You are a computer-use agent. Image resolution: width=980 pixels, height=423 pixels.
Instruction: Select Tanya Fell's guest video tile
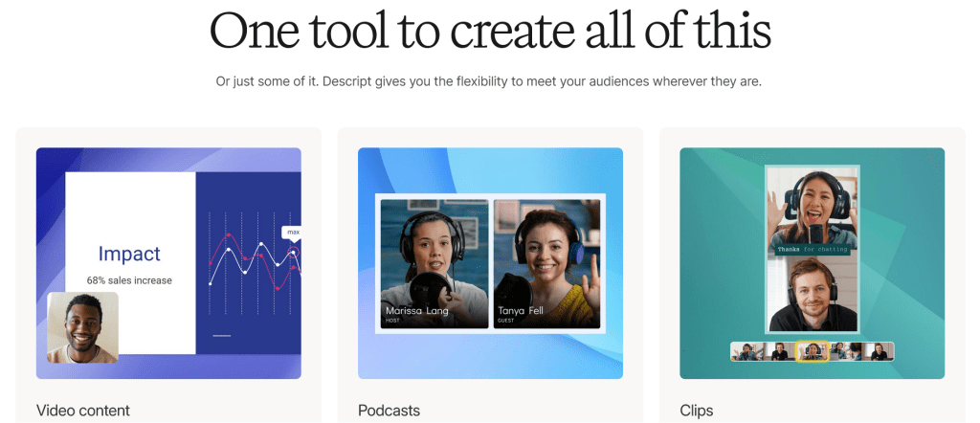click(x=546, y=263)
